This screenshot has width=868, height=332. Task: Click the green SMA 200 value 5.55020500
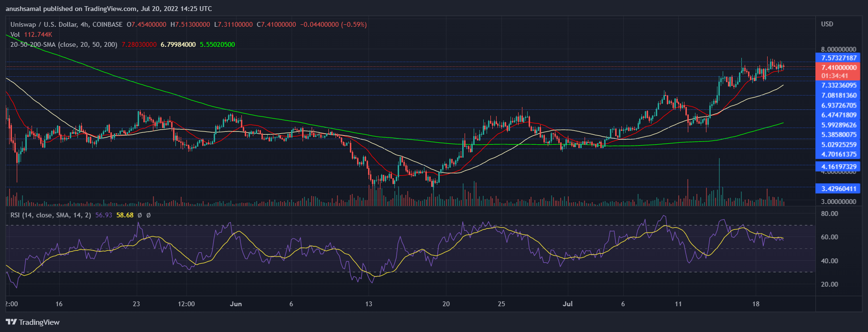click(x=217, y=44)
